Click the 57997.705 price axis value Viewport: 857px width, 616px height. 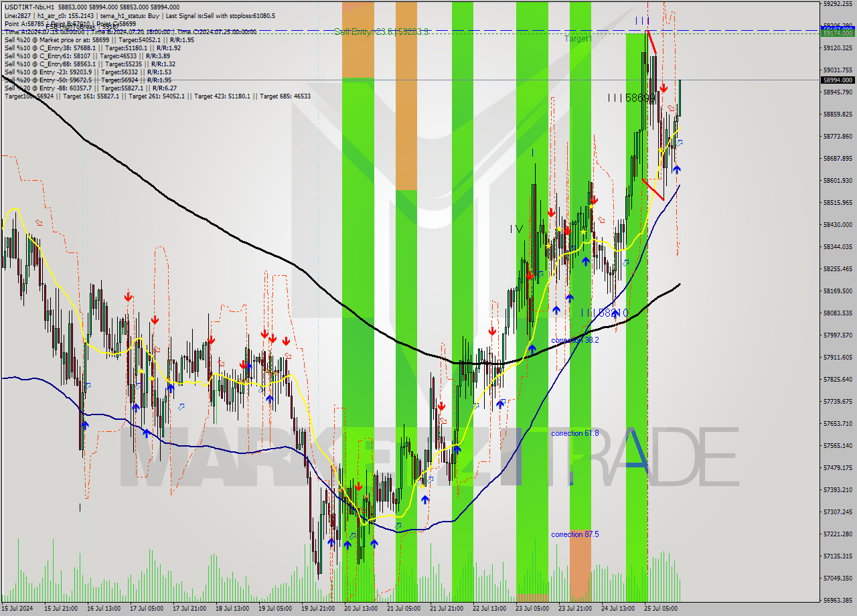click(838, 335)
